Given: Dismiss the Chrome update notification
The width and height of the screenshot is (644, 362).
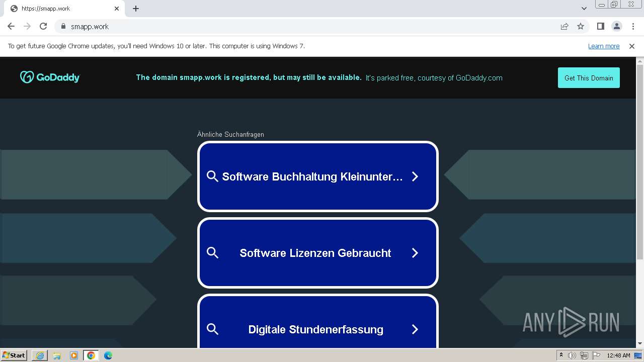Looking at the screenshot, I should pyautogui.click(x=632, y=46).
